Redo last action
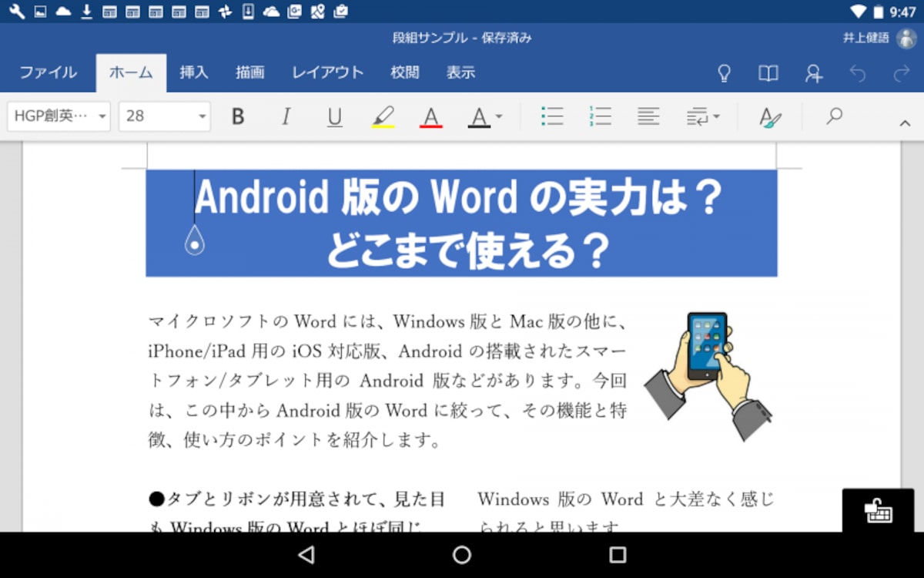 (902, 73)
